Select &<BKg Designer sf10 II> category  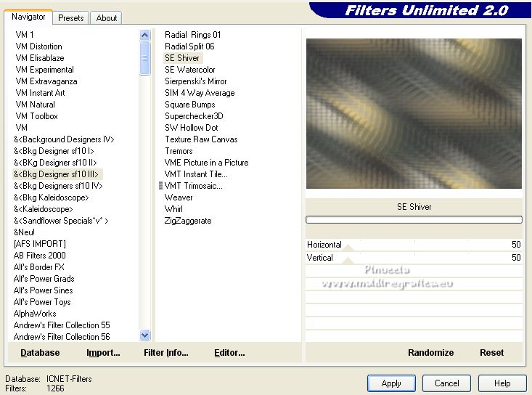(55, 163)
